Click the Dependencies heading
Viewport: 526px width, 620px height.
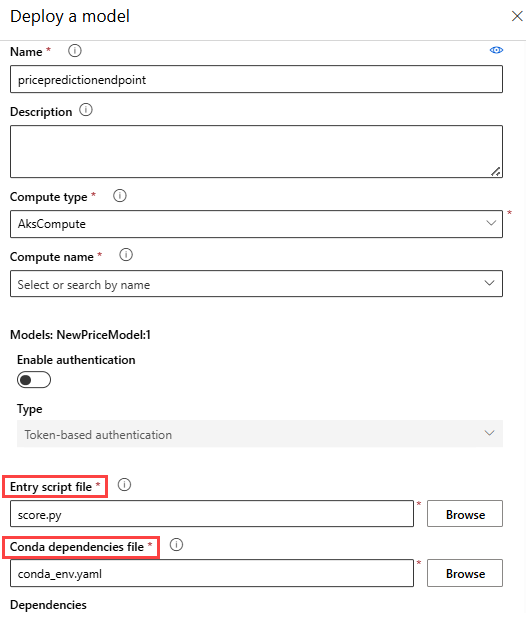[x=48, y=605]
